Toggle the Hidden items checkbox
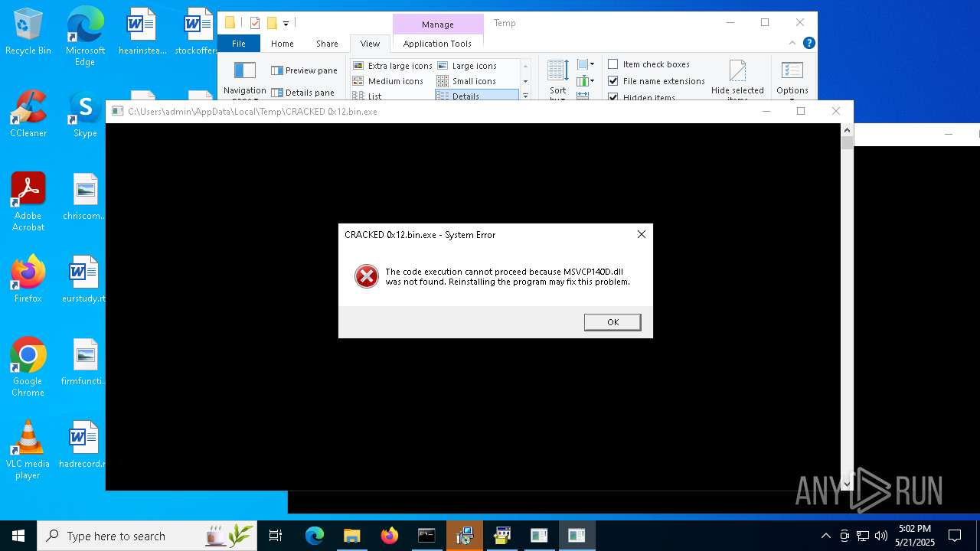980x551 pixels. coord(642,97)
